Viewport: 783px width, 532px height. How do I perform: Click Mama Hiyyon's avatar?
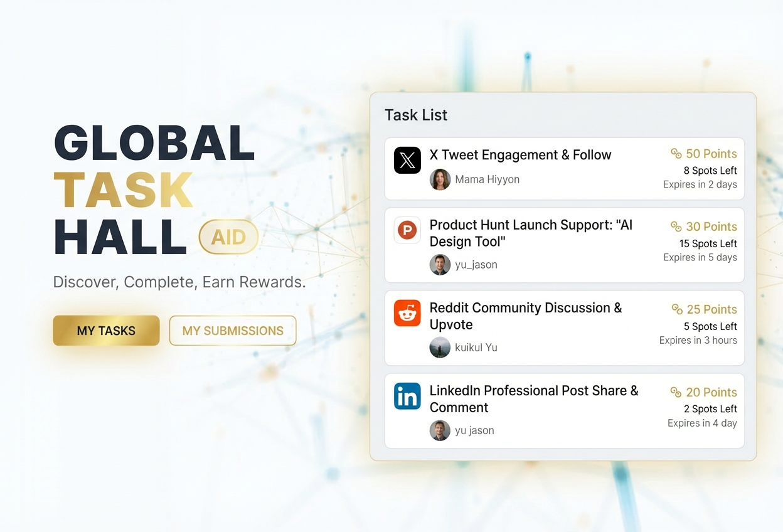click(440, 179)
